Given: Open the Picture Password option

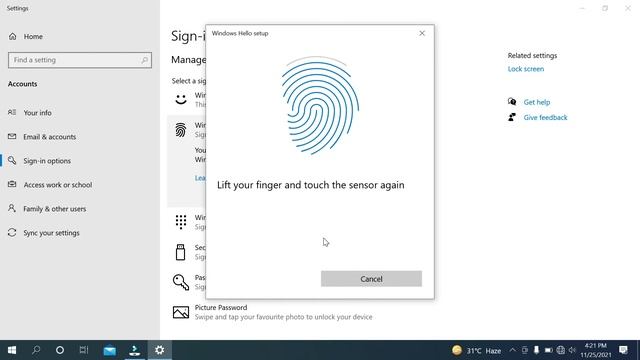Looking at the screenshot, I should click(272, 312).
